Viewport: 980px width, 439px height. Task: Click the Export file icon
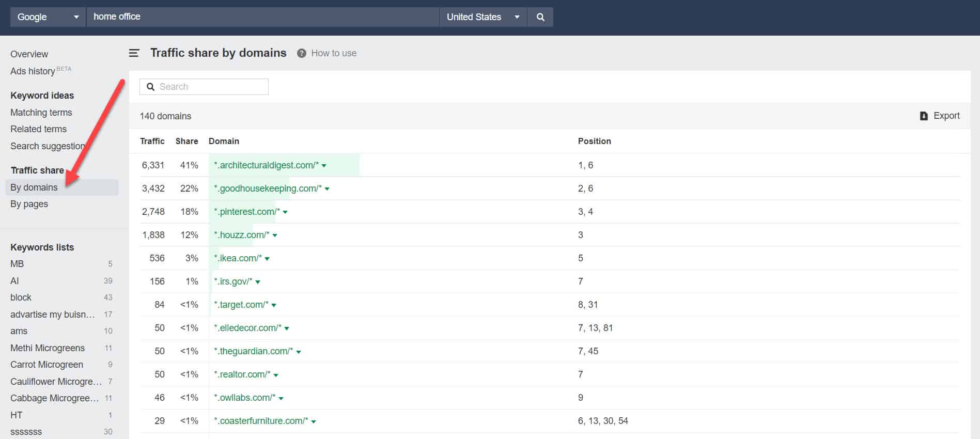click(924, 116)
